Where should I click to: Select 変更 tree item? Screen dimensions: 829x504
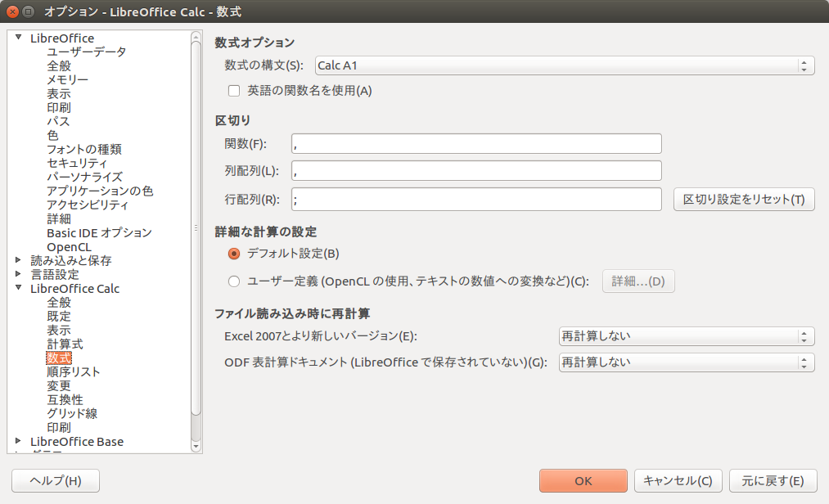(59, 385)
